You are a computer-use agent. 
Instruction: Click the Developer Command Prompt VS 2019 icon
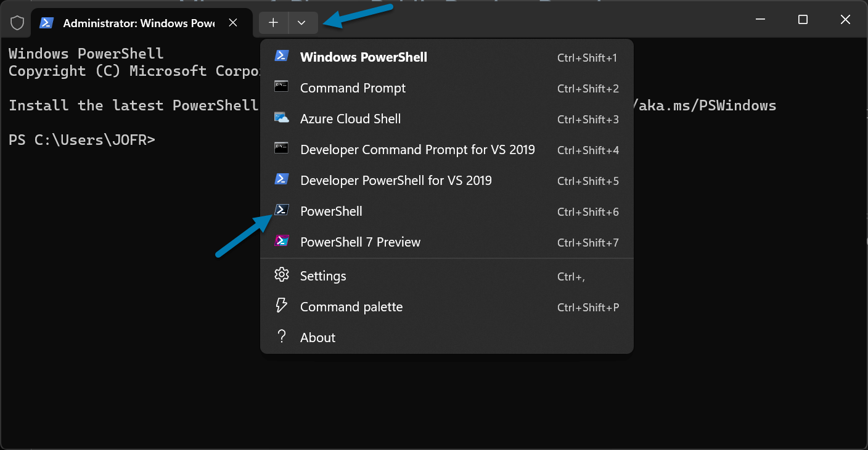click(x=282, y=149)
